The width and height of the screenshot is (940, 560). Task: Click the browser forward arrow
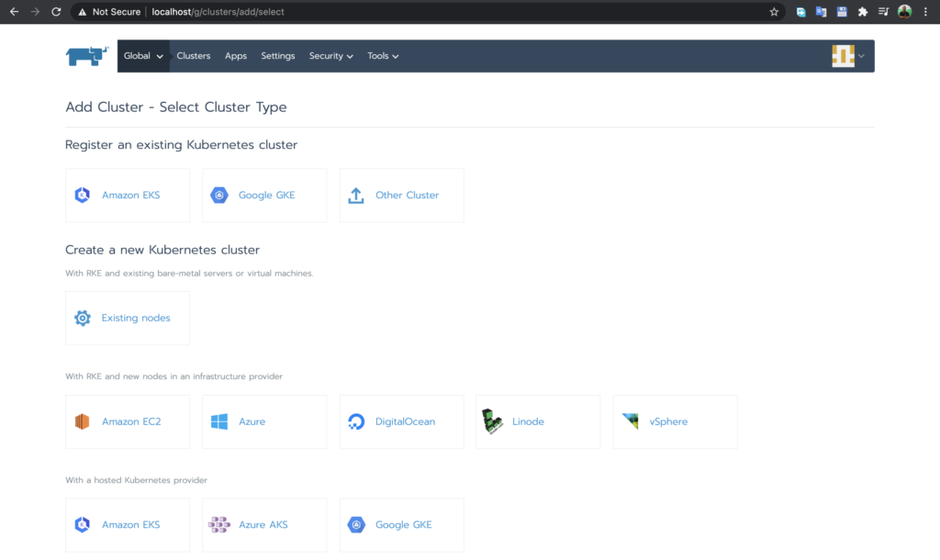pos(35,11)
